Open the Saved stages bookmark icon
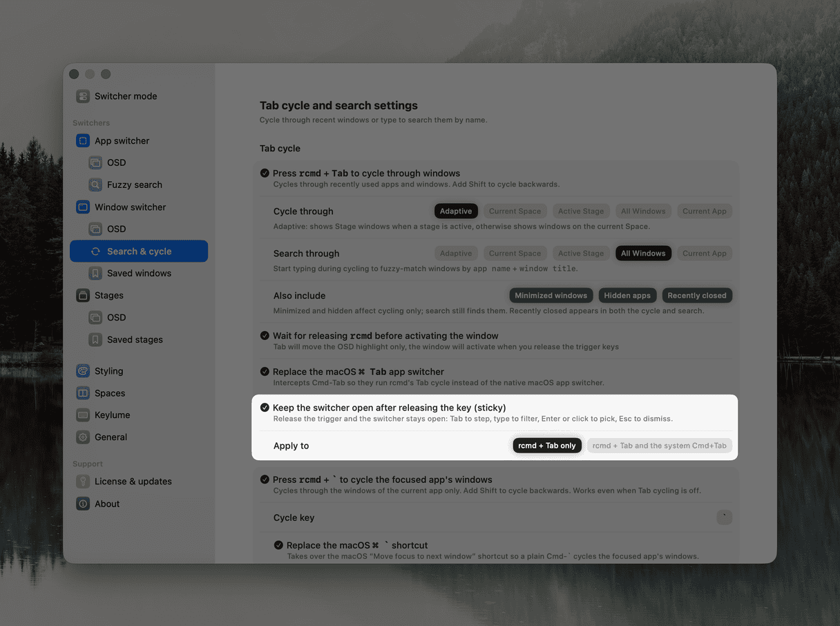 click(x=95, y=340)
